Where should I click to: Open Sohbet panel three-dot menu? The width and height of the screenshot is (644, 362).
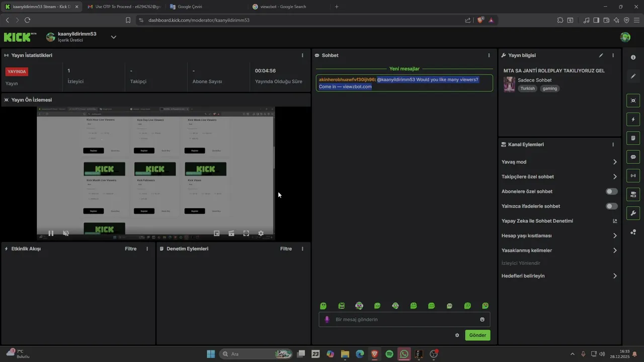(489, 55)
